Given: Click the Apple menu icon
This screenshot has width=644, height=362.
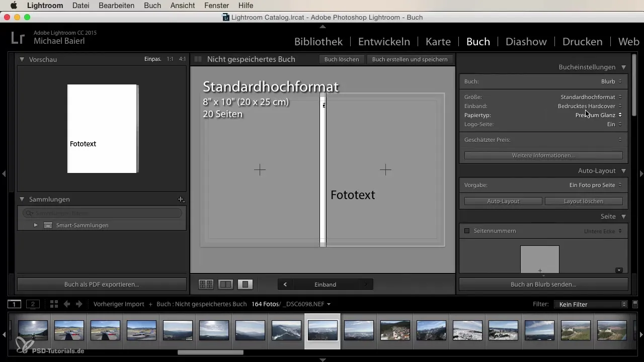Looking at the screenshot, I should point(14,6).
